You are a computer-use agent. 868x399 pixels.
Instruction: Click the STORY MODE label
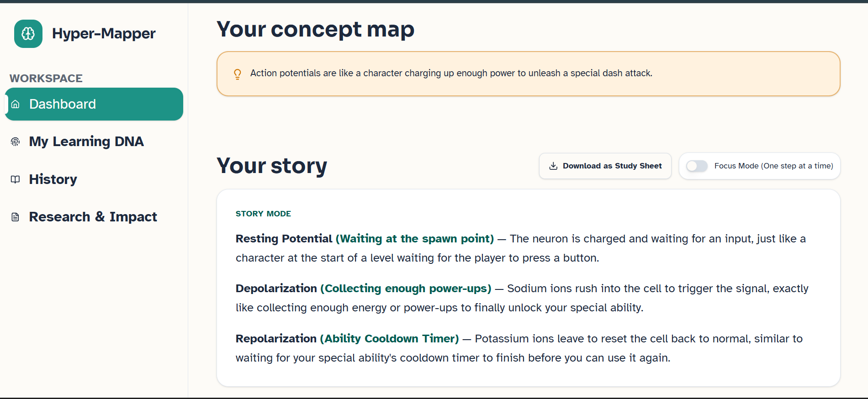click(x=263, y=214)
